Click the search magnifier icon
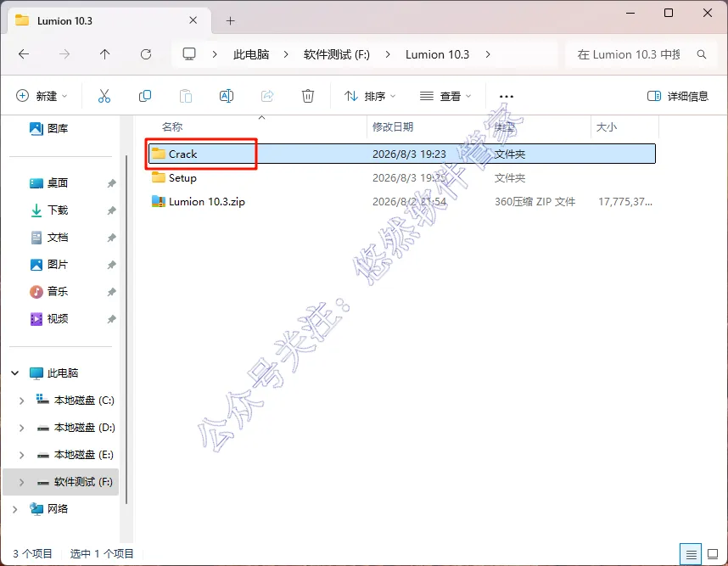 tap(702, 54)
